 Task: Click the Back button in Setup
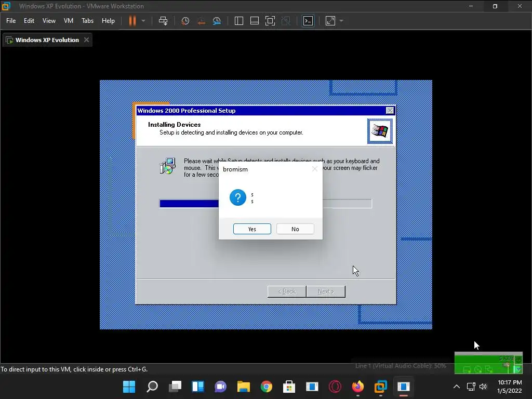[x=287, y=291]
